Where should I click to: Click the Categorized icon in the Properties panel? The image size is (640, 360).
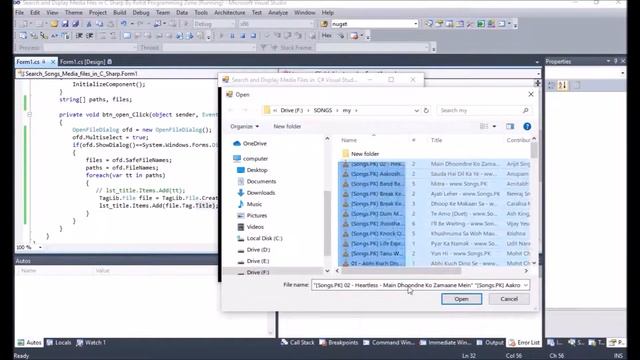tap(551, 85)
